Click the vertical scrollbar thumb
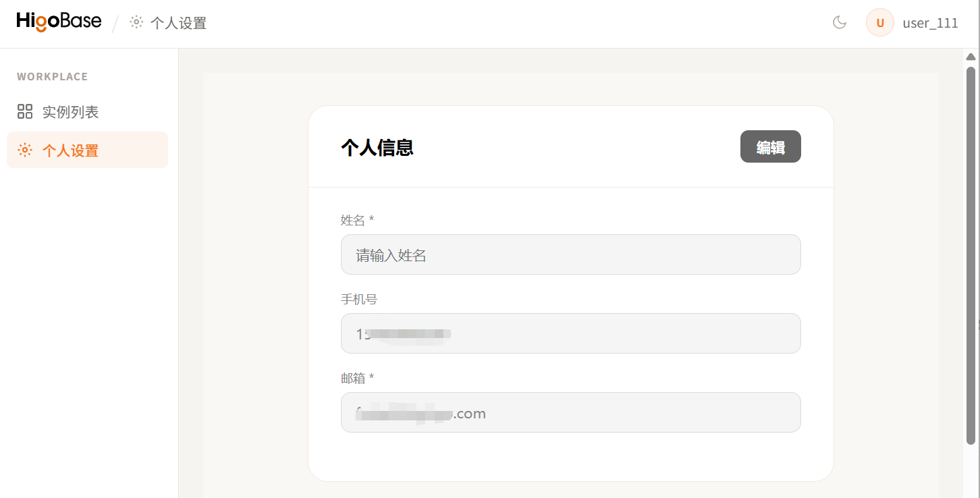 [971, 255]
